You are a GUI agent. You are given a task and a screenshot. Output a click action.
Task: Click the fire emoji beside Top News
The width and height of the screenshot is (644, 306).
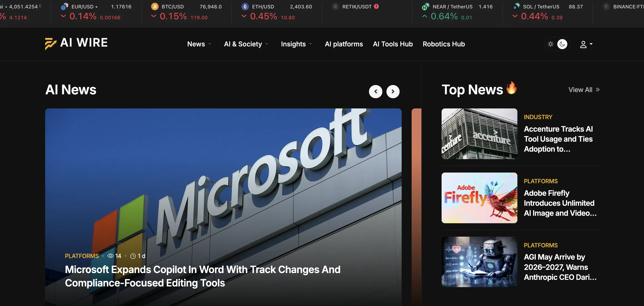click(x=512, y=89)
